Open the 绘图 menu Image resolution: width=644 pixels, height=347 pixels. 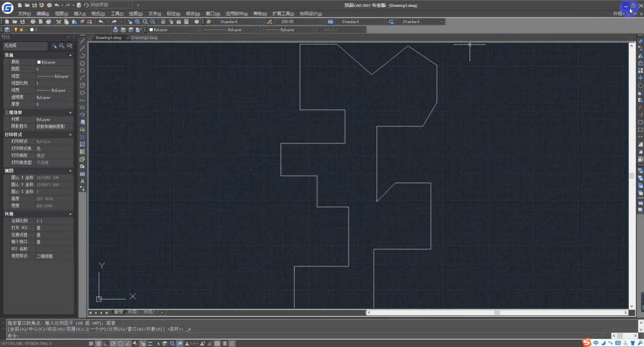coord(135,14)
